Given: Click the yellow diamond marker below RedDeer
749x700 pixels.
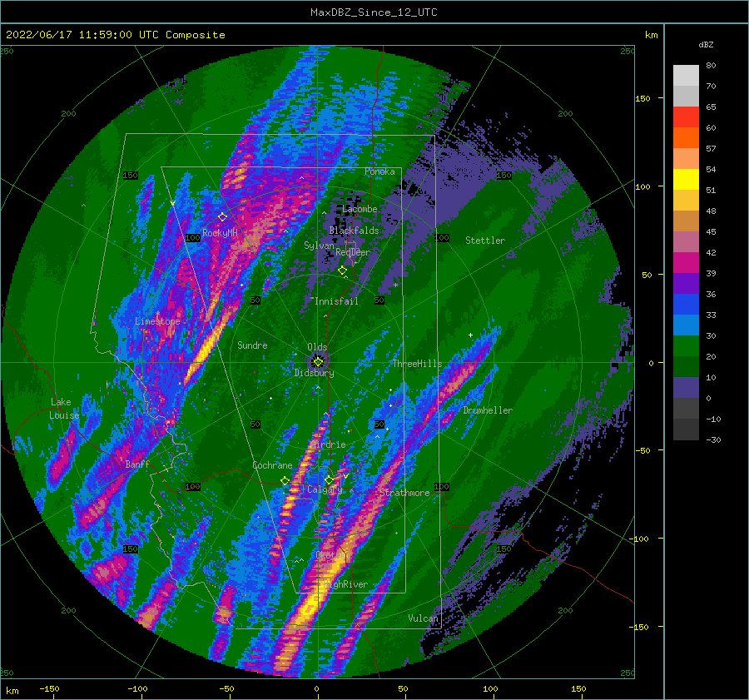Looking at the screenshot, I should pyautogui.click(x=342, y=271).
